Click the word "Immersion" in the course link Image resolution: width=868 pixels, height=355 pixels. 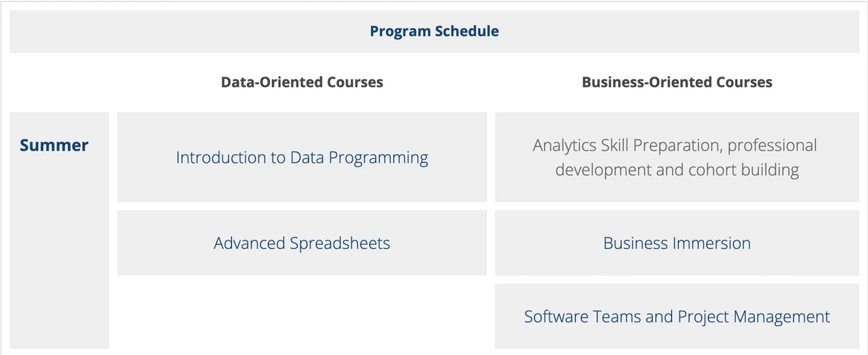pyautogui.click(x=711, y=243)
